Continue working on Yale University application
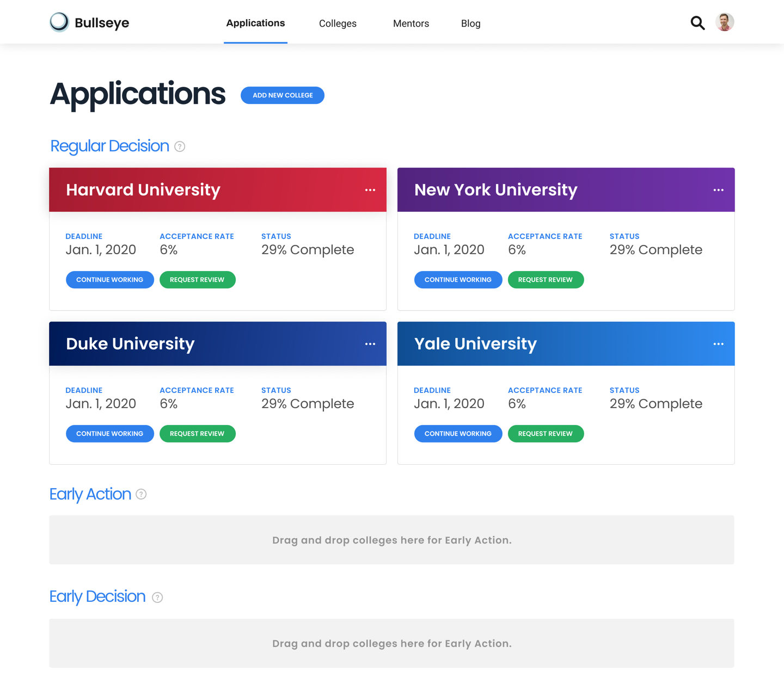784x696 pixels. click(x=458, y=434)
